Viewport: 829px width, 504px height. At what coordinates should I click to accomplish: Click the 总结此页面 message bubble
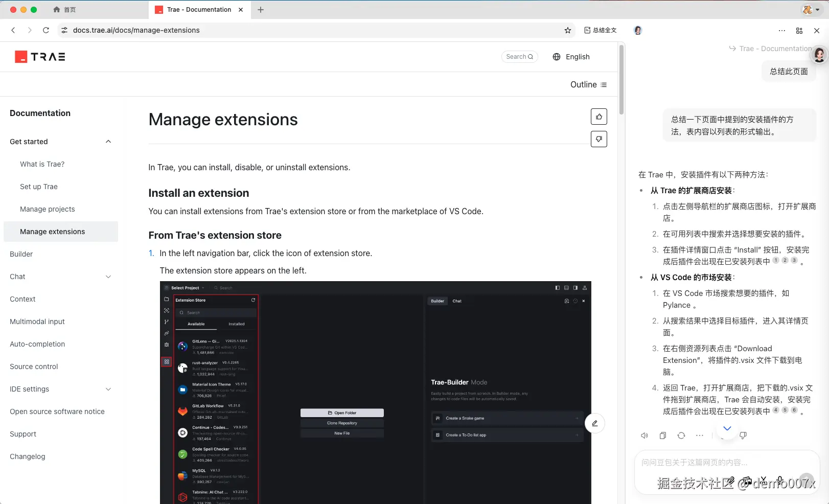click(x=789, y=72)
